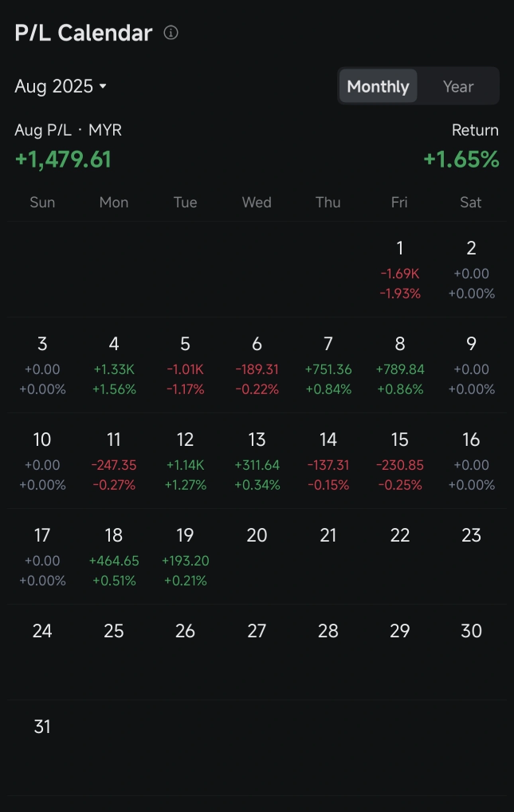
Task: Enable Monthly mode in the view switcher
Action: click(378, 85)
